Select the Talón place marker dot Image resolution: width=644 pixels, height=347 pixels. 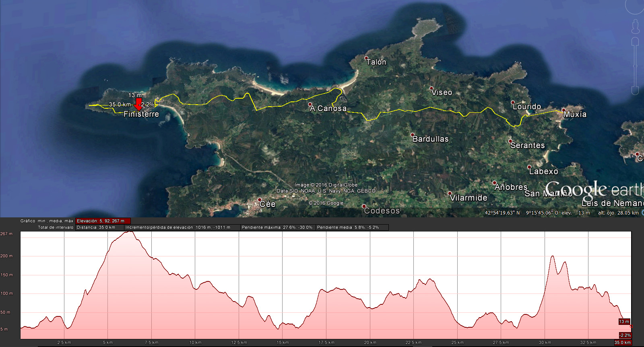point(366,58)
